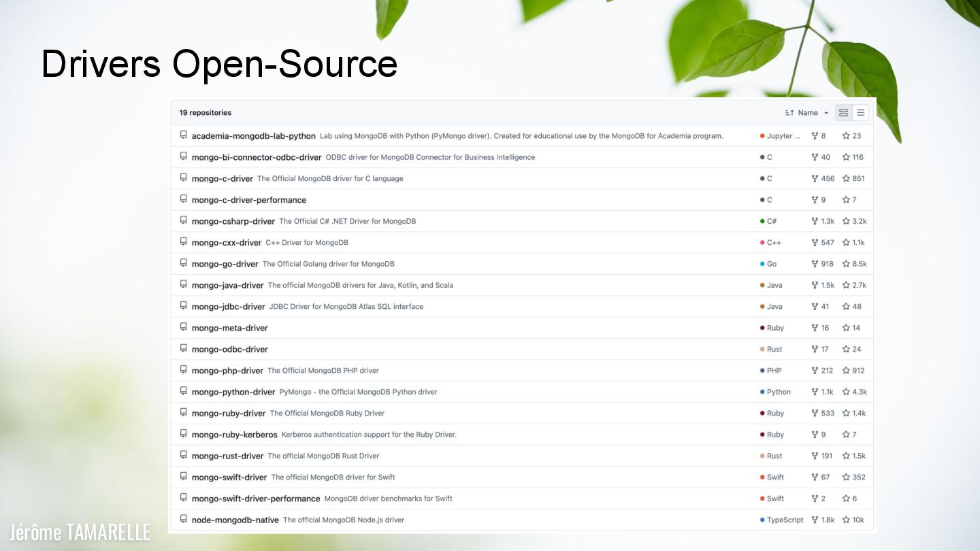Viewport: 980px width, 551px height.
Task: Click the repo icon beside mongo-go-driver
Action: (x=183, y=263)
